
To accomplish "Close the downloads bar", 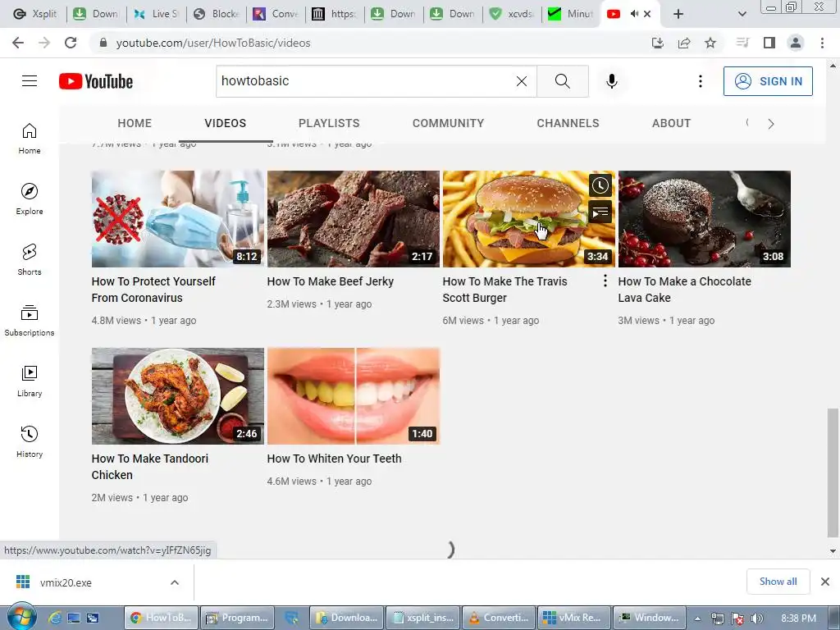I will [x=825, y=582].
